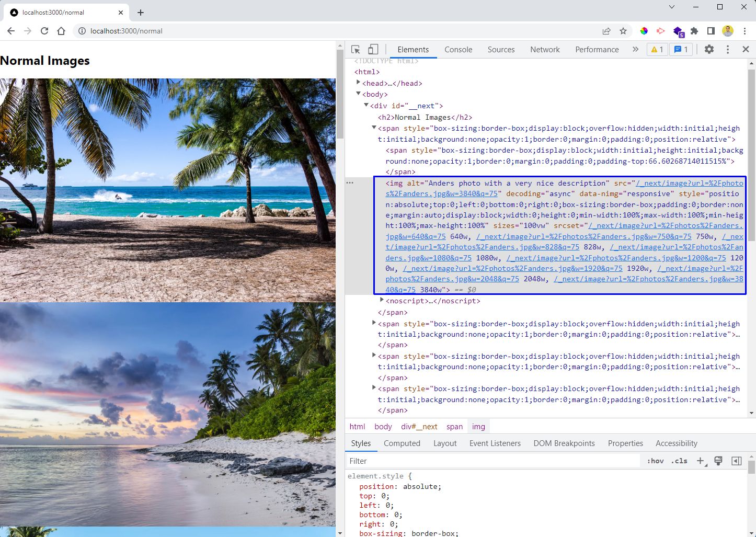This screenshot has width=756, height=537.
Task: Show more DevTools tabs chevron
Action: pyautogui.click(x=635, y=49)
